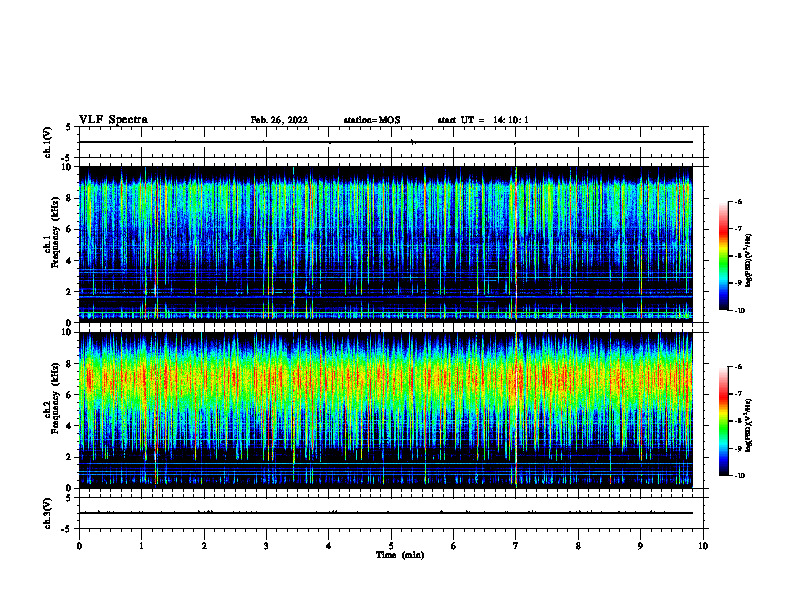This screenshot has height=612, width=792.
Task: Click the "-10" label on ch.2 color bar
Action: 739,476
